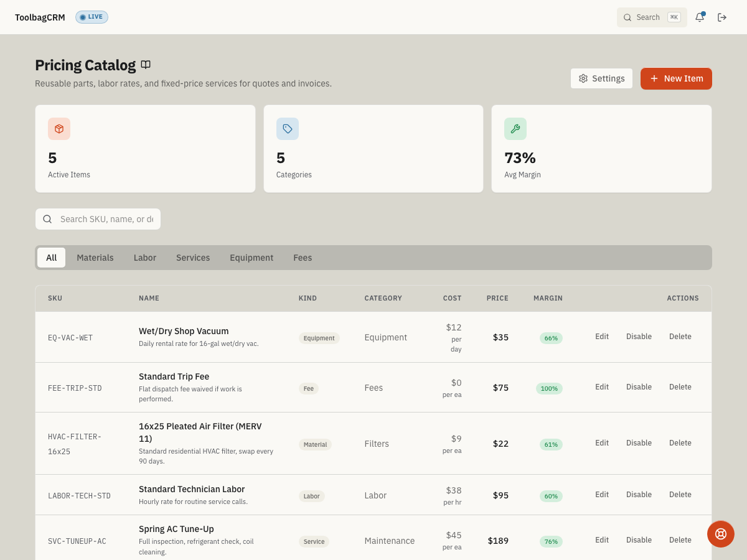Click the Categories tag icon
The image size is (747, 560).
click(x=288, y=129)
